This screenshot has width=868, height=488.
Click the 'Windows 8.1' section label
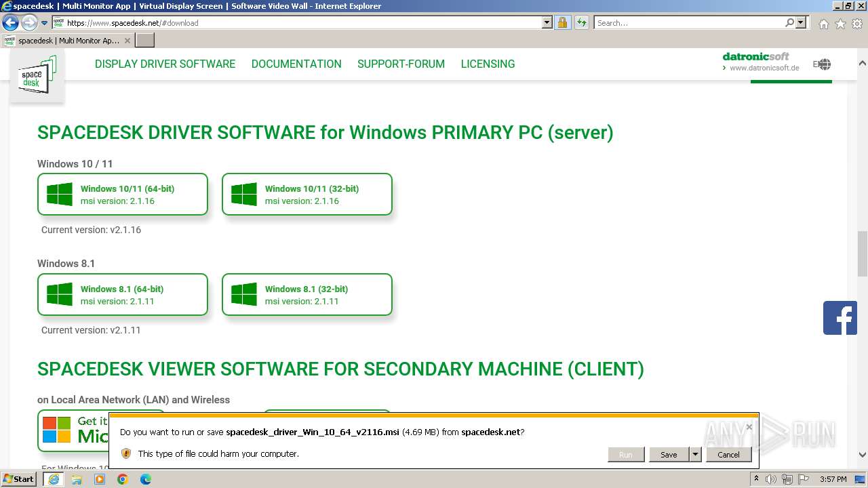(66, 264)
